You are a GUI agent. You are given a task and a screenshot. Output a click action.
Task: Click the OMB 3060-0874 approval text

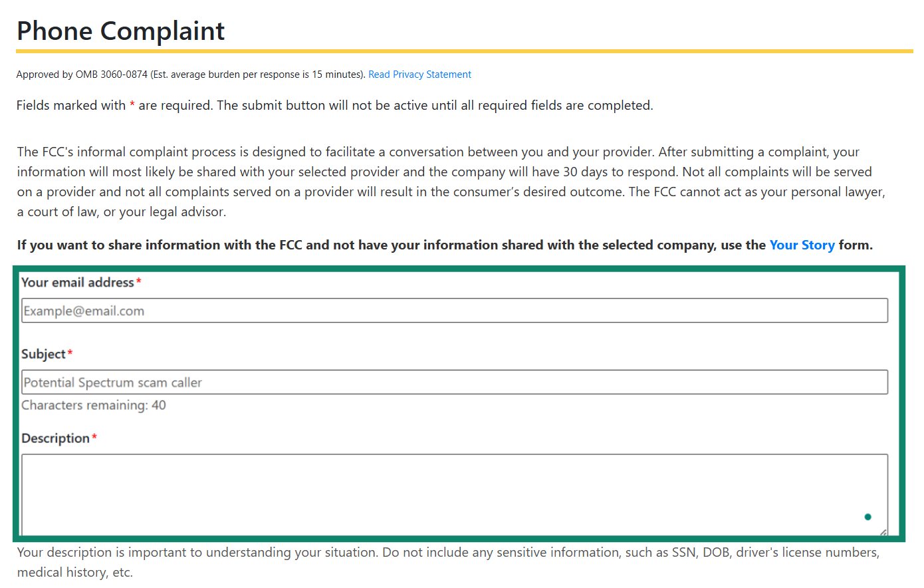(190, 74)
